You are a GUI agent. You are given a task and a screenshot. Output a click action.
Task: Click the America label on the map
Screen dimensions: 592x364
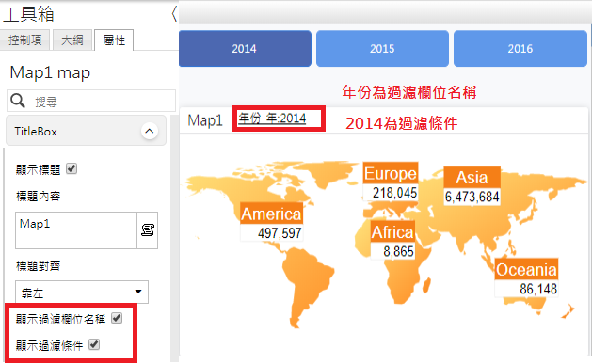point(271,214)
